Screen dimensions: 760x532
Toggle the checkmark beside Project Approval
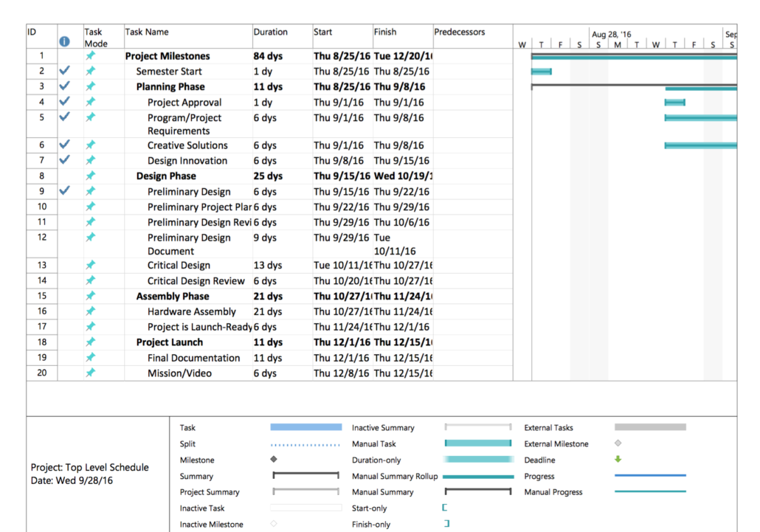[x=64, y=102]
